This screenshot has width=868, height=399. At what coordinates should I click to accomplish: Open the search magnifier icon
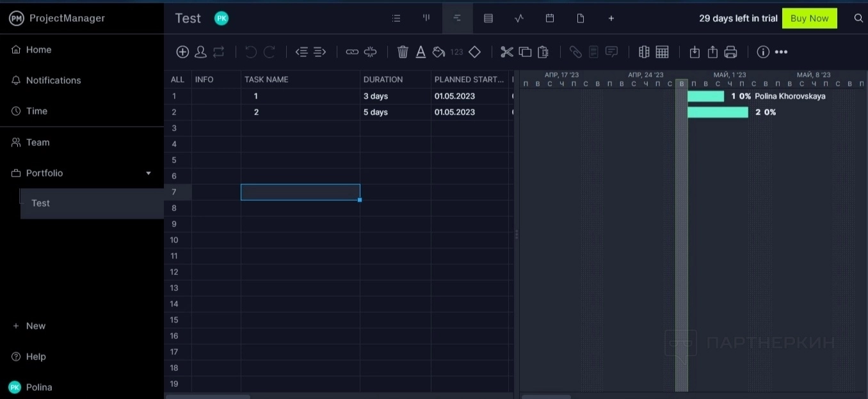pos(858,19)
